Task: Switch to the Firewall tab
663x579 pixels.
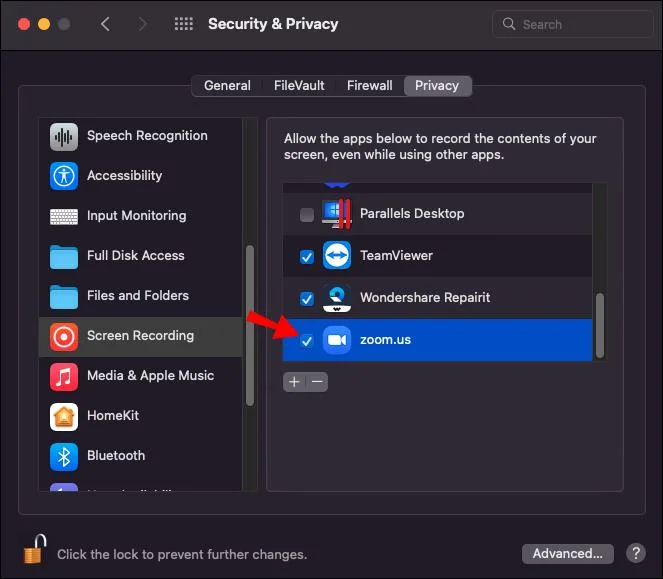Action: (x=369, y=86)
